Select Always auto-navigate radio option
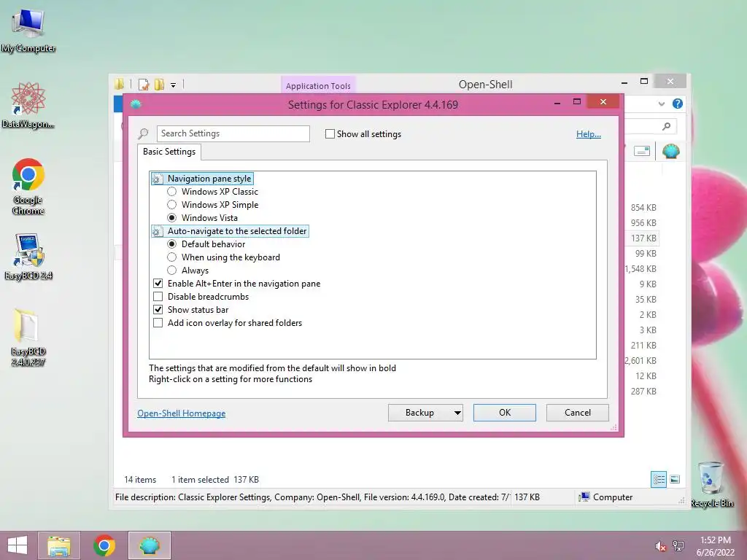The height and width of the screenshot is (560, 747). (172, 271)
